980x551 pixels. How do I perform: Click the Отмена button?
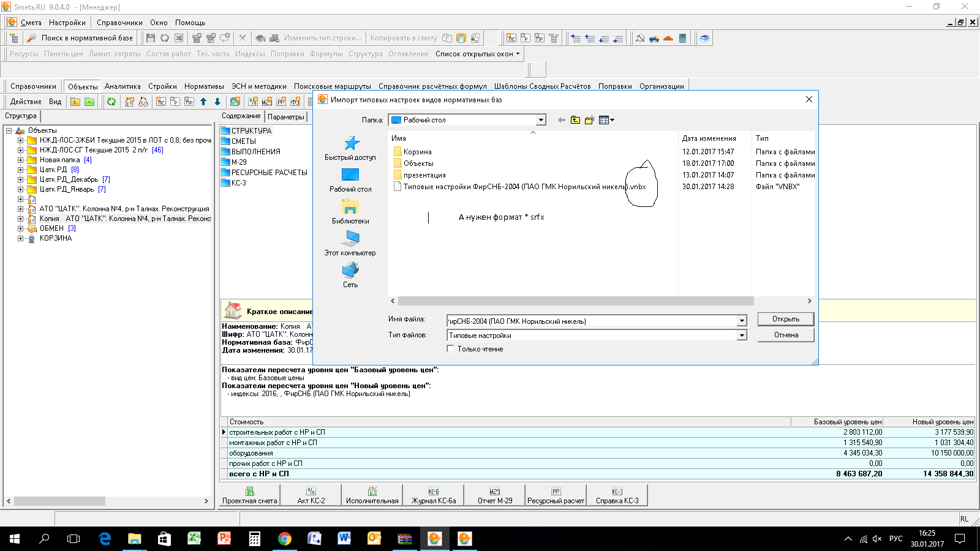[x=786, y=335]
